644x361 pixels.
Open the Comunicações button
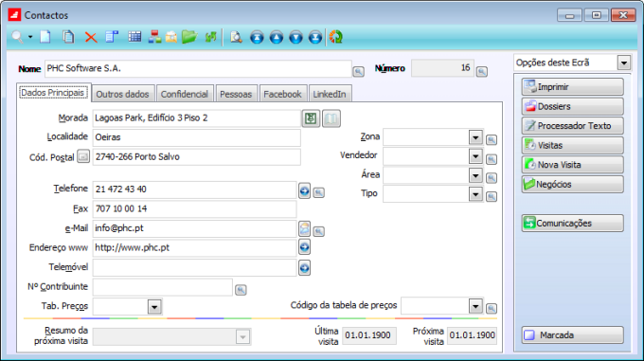click(573, 223)
